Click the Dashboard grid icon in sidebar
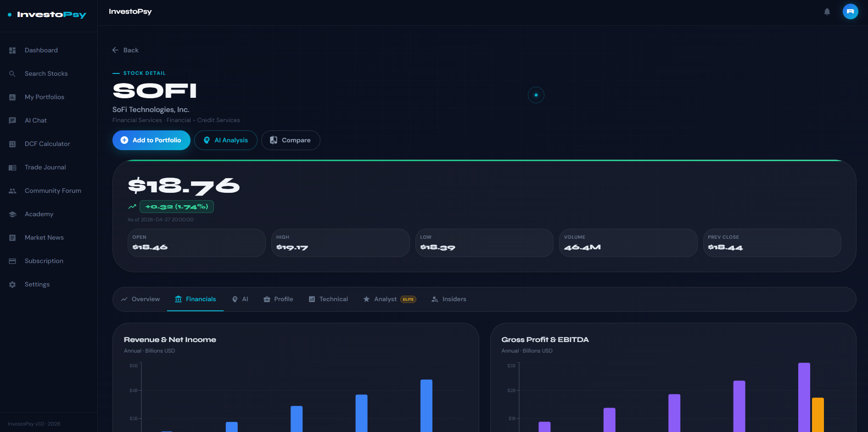The width and height of the screenshot is (868, 432). (12, 50)
